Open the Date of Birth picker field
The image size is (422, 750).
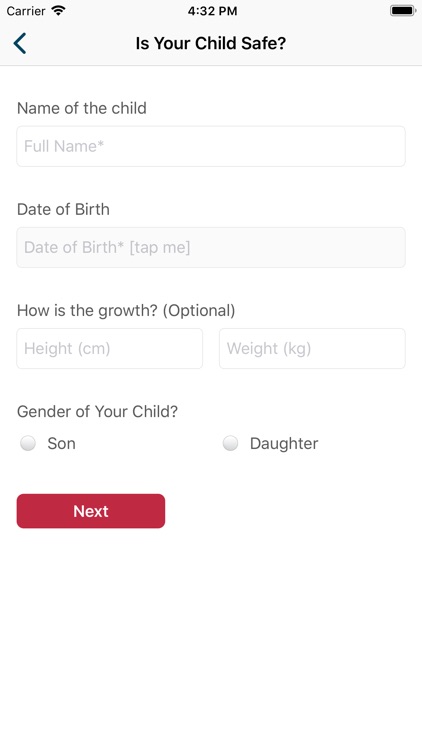(211, 247)
